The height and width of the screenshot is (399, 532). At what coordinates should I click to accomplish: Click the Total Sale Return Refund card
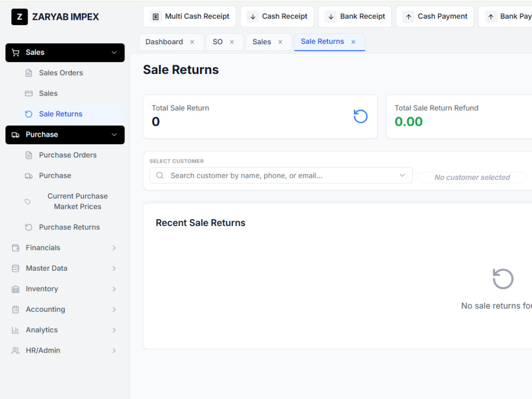coord(459,117)
